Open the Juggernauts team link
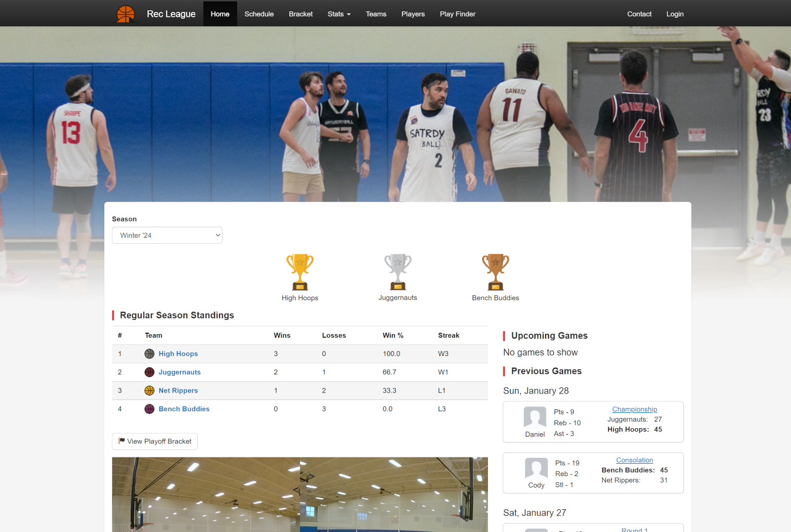The image size is (791, 532). (179, 372)
